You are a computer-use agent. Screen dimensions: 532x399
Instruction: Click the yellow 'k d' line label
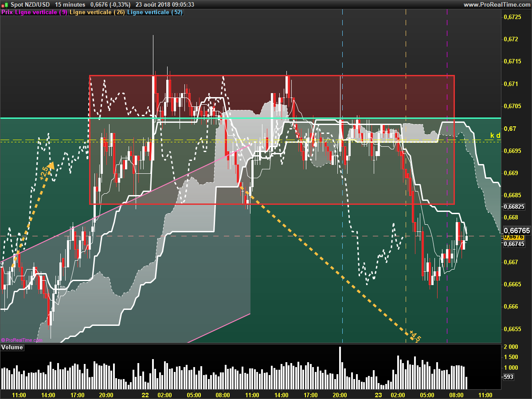pos(495,135)
